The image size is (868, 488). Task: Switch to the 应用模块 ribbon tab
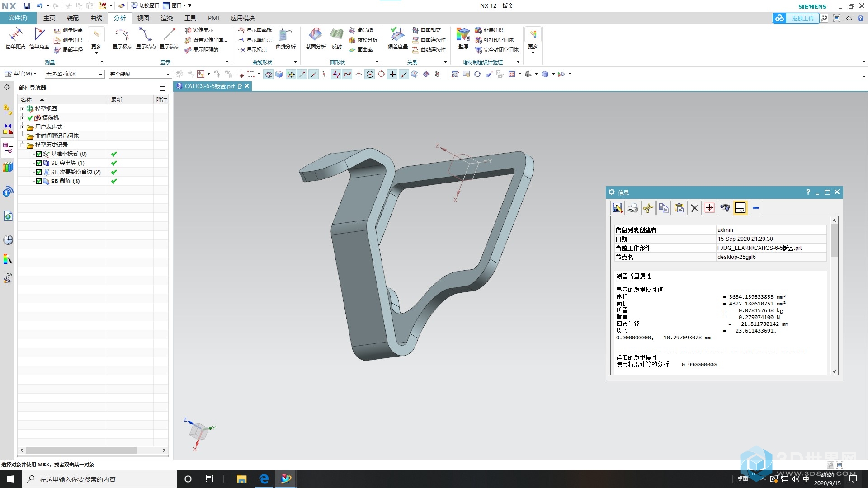[x=243, y=18]
